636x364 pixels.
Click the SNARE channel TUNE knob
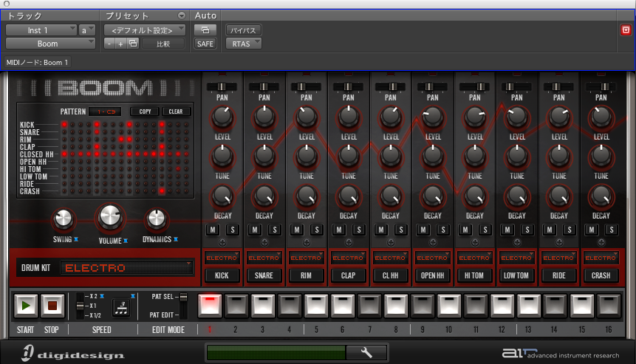tap(264, 157)
